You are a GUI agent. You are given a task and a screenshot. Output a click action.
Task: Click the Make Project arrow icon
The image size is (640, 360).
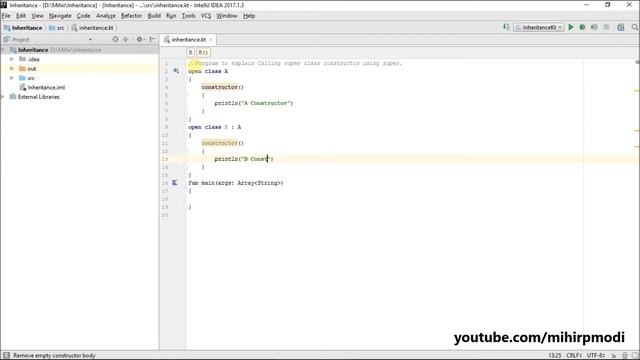click(x=506, y=27)
